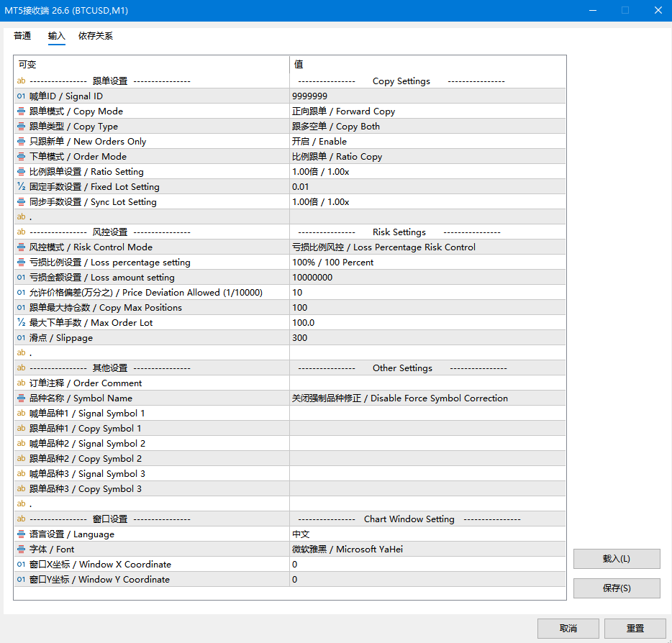Click the Signal ID value field 9999999
Viewport: 672px width, 643px height.
(x=427, y=96)
